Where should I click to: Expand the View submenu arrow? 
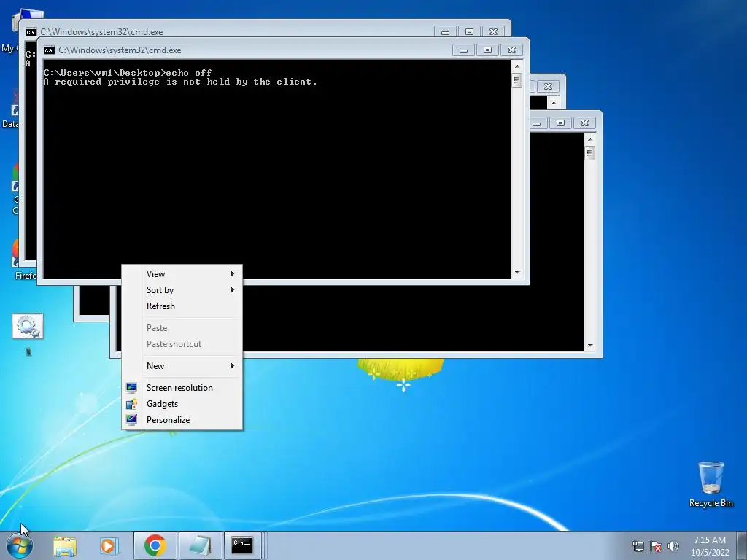pyautogui.click(x=233, y=274)
